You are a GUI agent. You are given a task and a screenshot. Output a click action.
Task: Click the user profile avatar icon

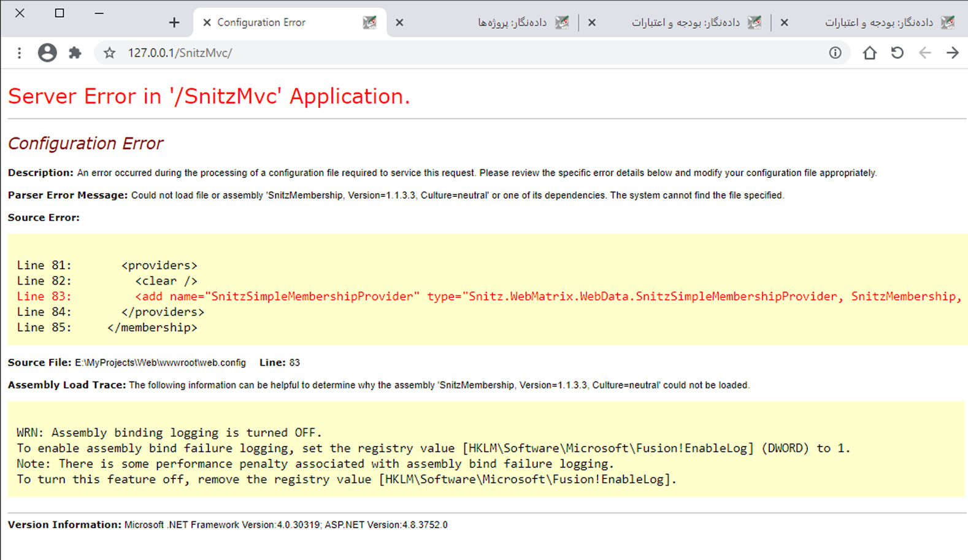47,53
